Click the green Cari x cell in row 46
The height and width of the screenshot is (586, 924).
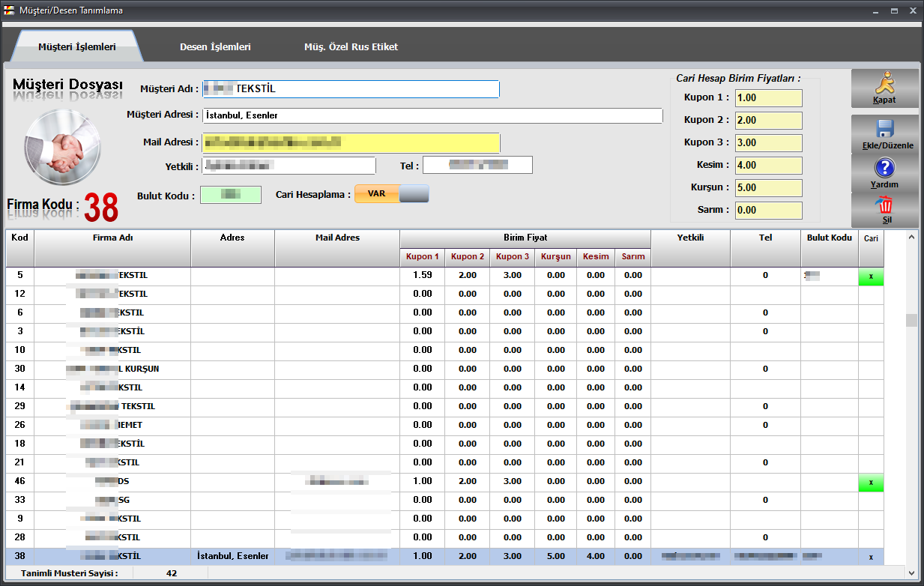click(871, 482)
